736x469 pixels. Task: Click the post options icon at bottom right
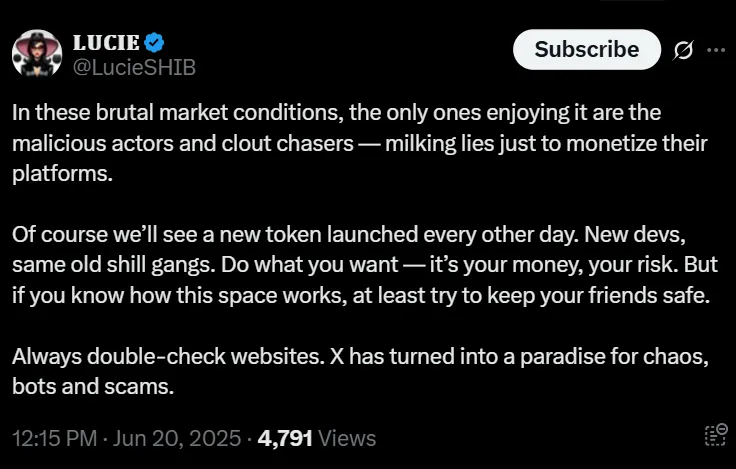(x=714, y=435)
